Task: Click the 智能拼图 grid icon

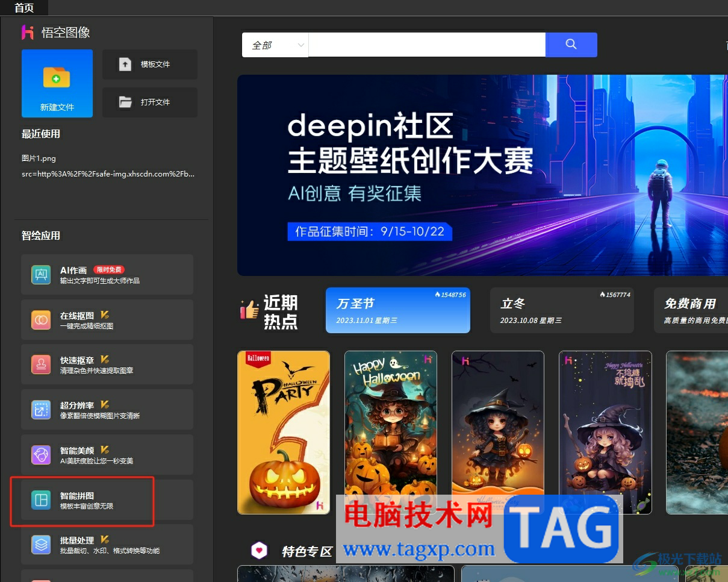Action: click(x=41, y=500)
